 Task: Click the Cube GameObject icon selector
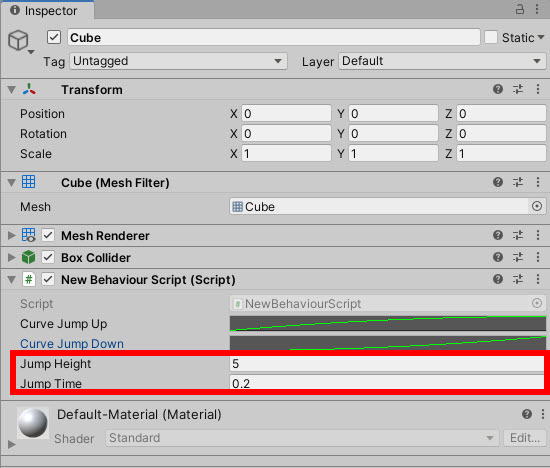20,42
